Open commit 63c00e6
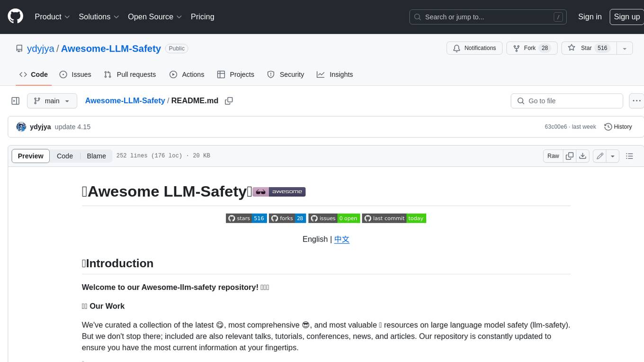The height and width of the screenshot is (362, 644). coord(555,127)
